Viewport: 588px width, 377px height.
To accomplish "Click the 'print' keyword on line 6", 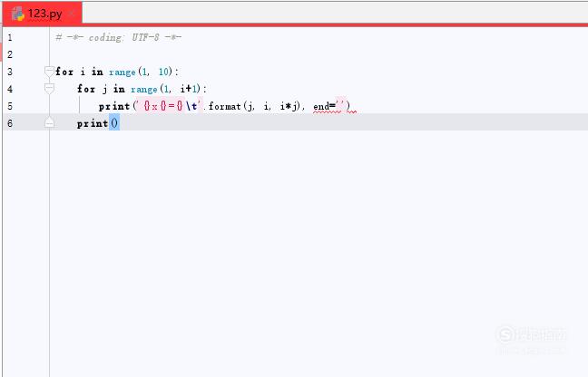I will point(93,123).
